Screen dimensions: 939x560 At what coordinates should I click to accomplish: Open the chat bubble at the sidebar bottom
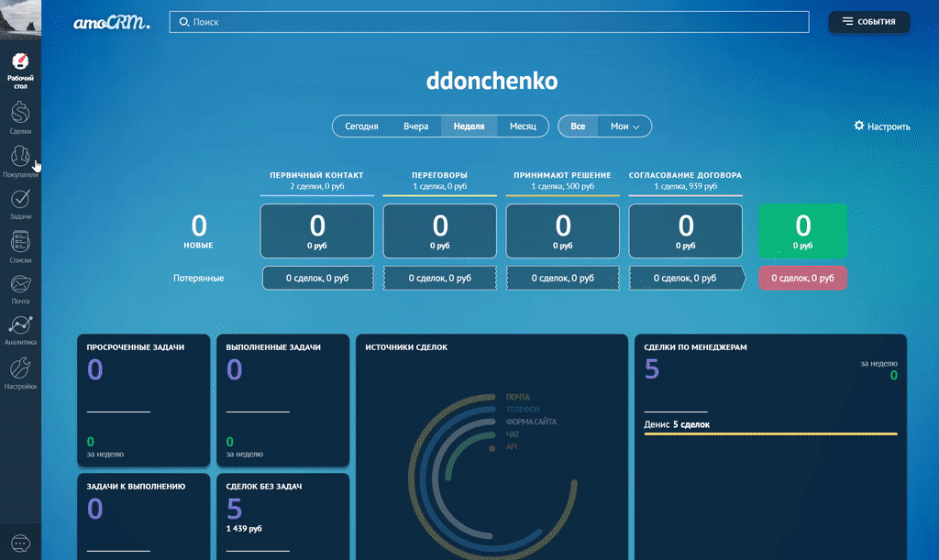click(x=20, y=543)
